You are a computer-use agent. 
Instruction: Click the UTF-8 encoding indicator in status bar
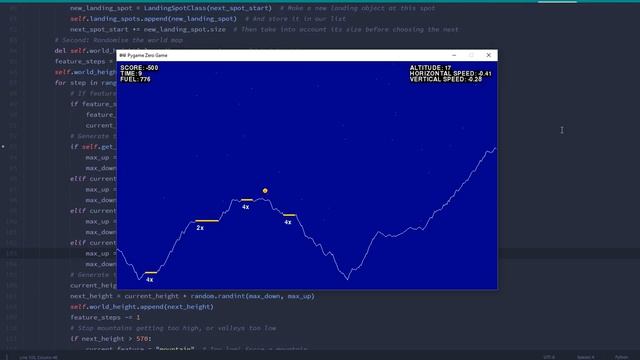point(549,357)
